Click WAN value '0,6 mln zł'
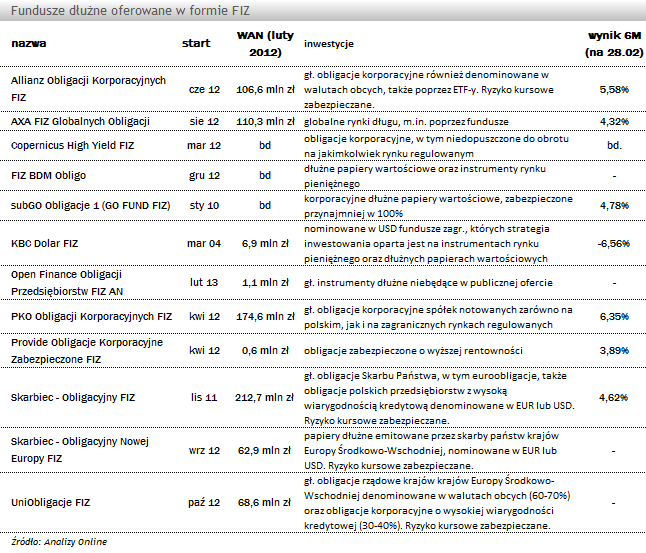This screenshot has width=646, height=553. point(265,350)
